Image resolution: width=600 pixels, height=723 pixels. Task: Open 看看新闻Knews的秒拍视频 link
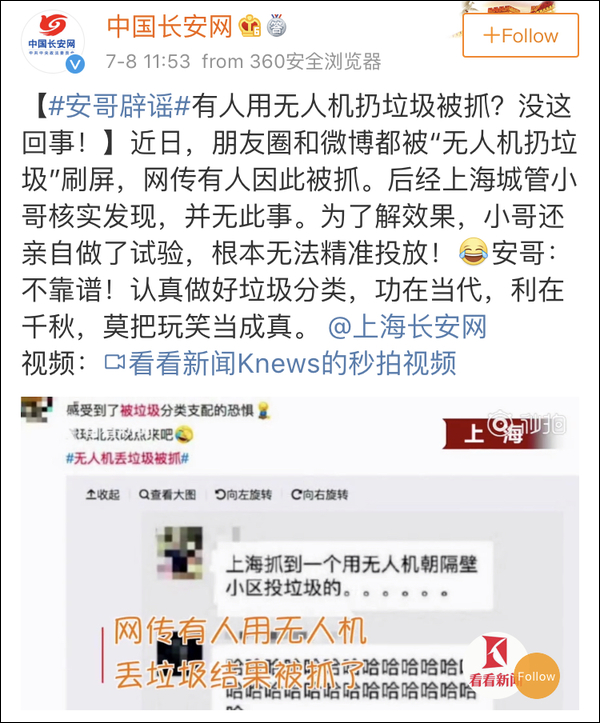[292, 363]
